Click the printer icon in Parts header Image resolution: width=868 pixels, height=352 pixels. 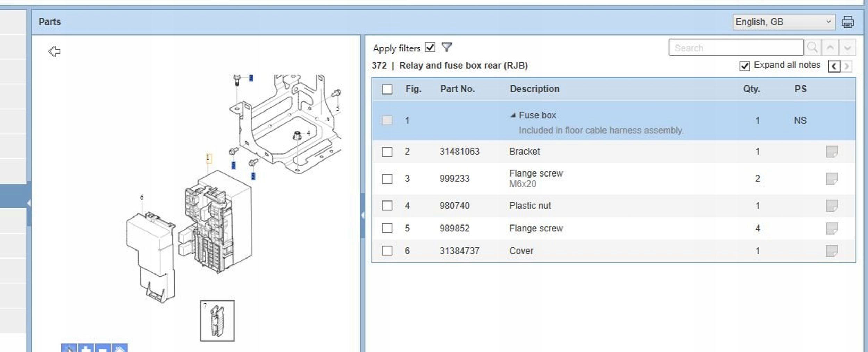tap(848, 22)
